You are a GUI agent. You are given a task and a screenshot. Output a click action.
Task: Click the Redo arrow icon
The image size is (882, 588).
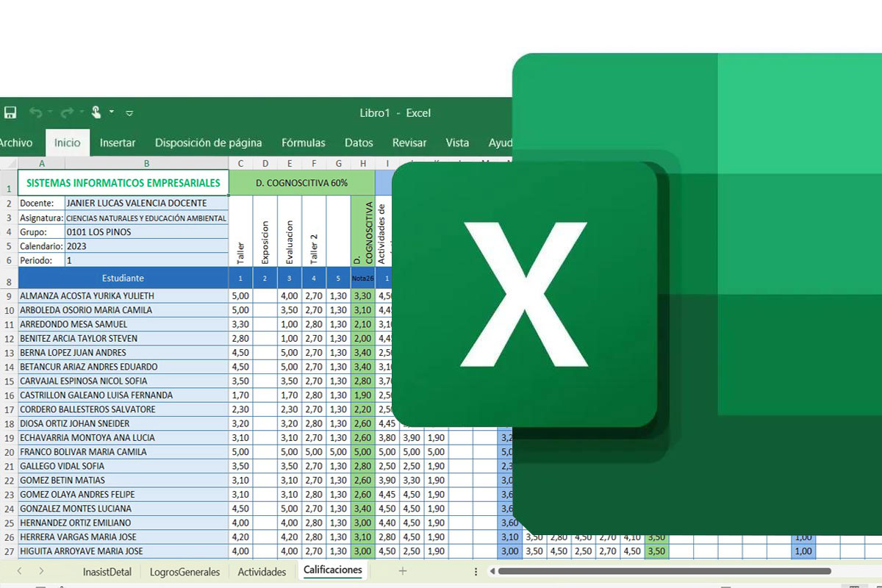(66, 112)
